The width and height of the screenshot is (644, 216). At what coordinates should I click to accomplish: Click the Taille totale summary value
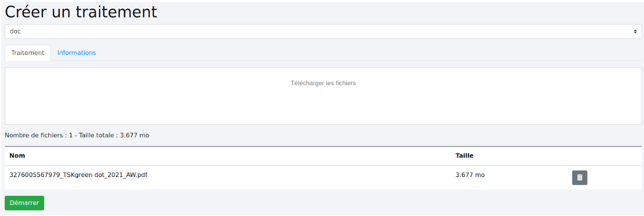[133, 135]
